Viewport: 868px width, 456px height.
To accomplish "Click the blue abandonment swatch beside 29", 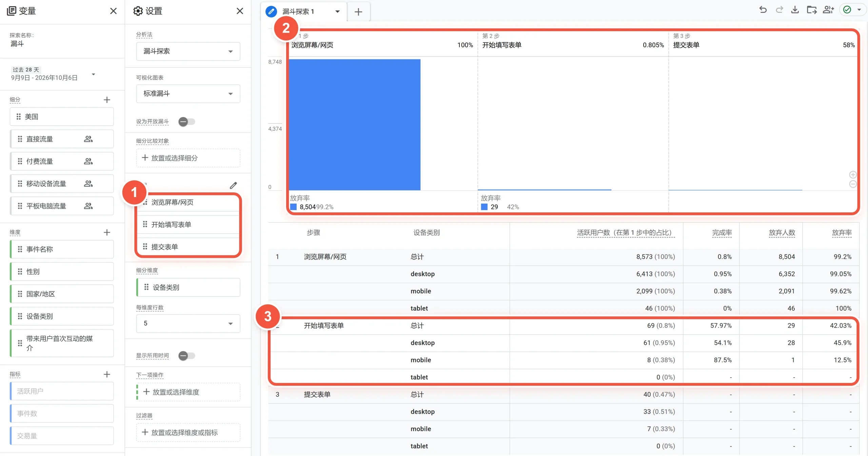I will click(x=484, y=207).
